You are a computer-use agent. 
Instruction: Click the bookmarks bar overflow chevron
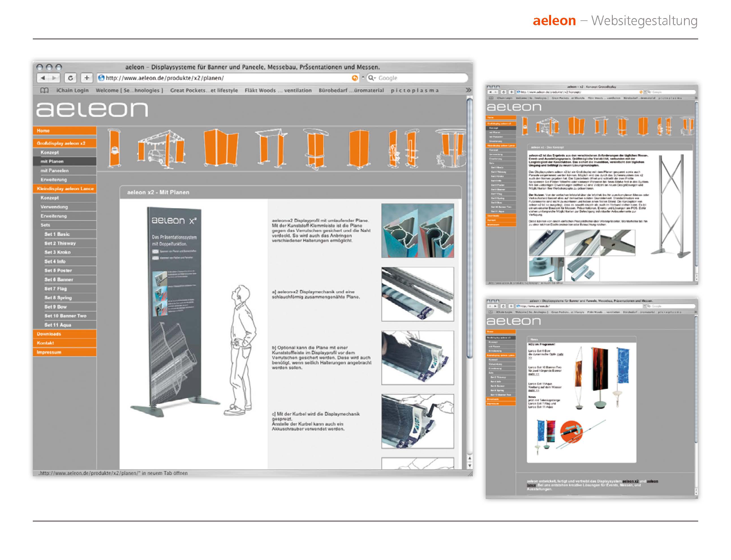pos(468,90)
